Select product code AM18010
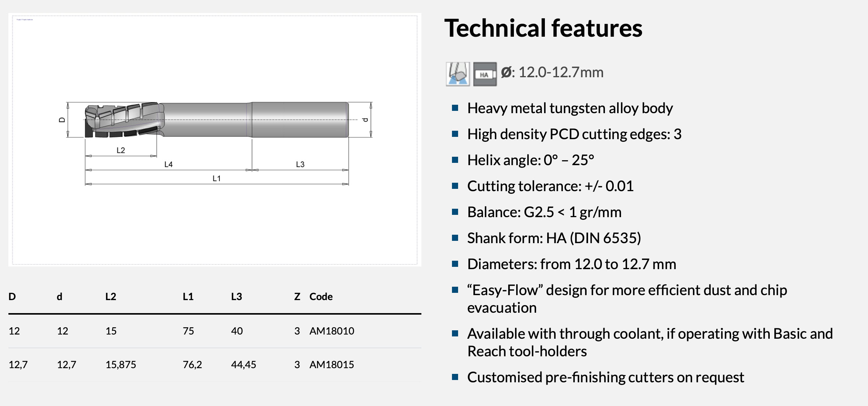The image size is (868, 406). (332, 331)
